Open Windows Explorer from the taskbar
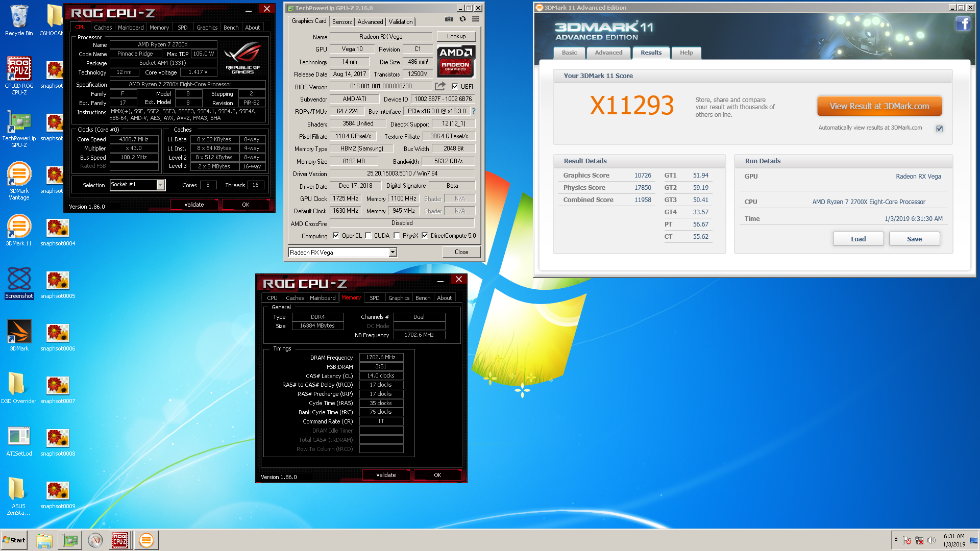 pos(44,540)
